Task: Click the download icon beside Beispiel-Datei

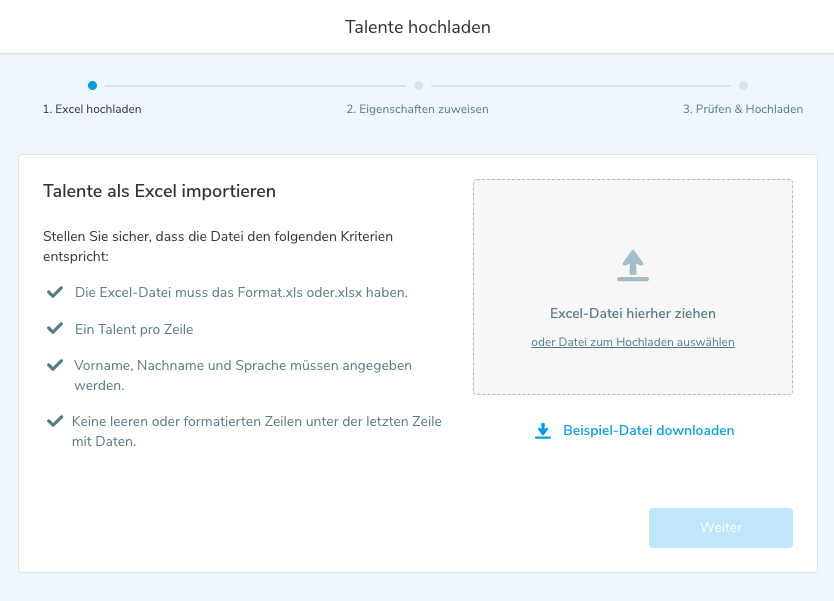Action: click(543, 431)
